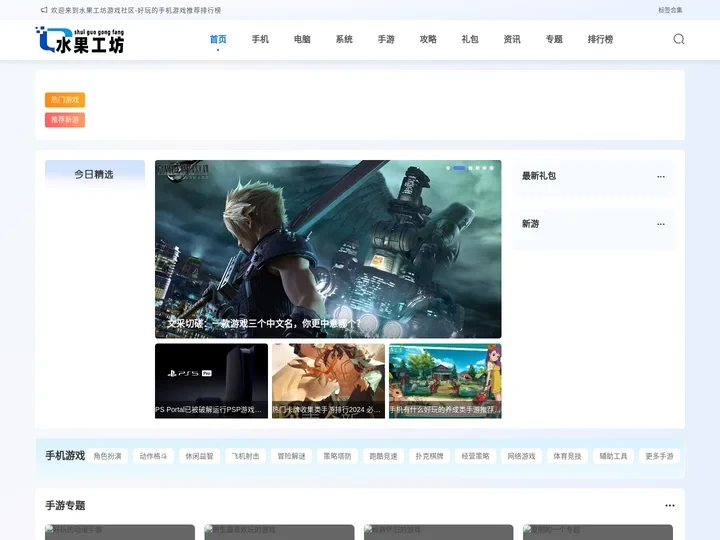This screenshot has width=720, height=540.
Task: Select the 角色扮演 category tag
Action: (107, 456)
